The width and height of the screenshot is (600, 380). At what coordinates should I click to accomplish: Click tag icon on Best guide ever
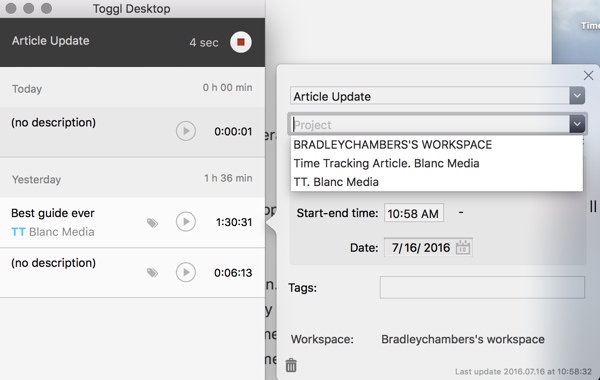pyautogui.click(x=152, y=223)
